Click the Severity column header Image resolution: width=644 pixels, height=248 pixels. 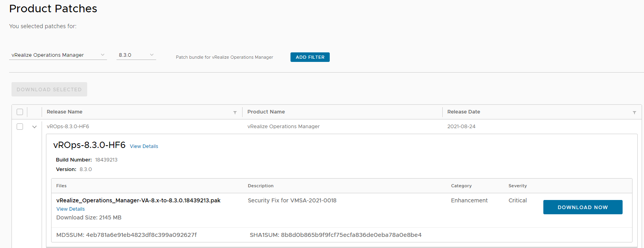click(x=518, y=186)
